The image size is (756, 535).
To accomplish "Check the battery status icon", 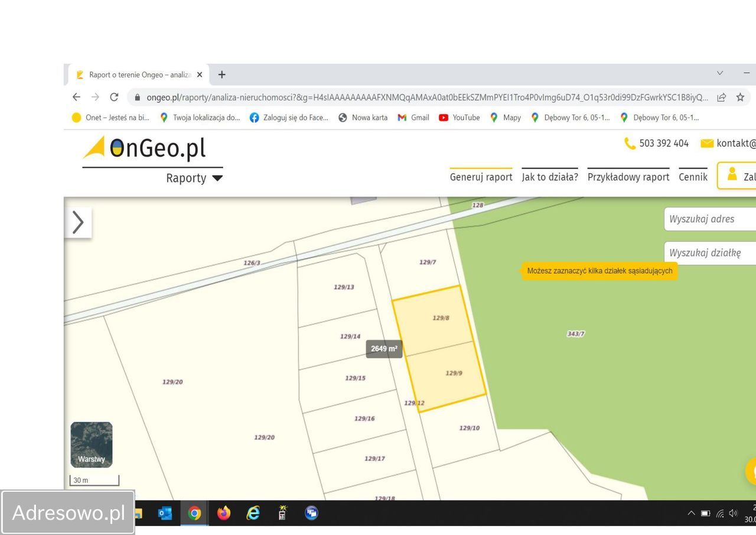I will [705, 513].
